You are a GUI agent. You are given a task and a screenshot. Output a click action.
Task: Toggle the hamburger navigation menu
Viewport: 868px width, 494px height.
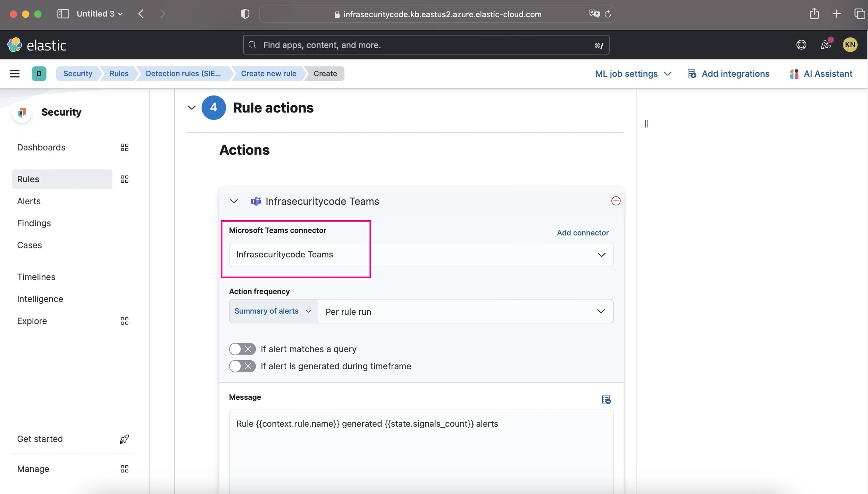[15, 74]
